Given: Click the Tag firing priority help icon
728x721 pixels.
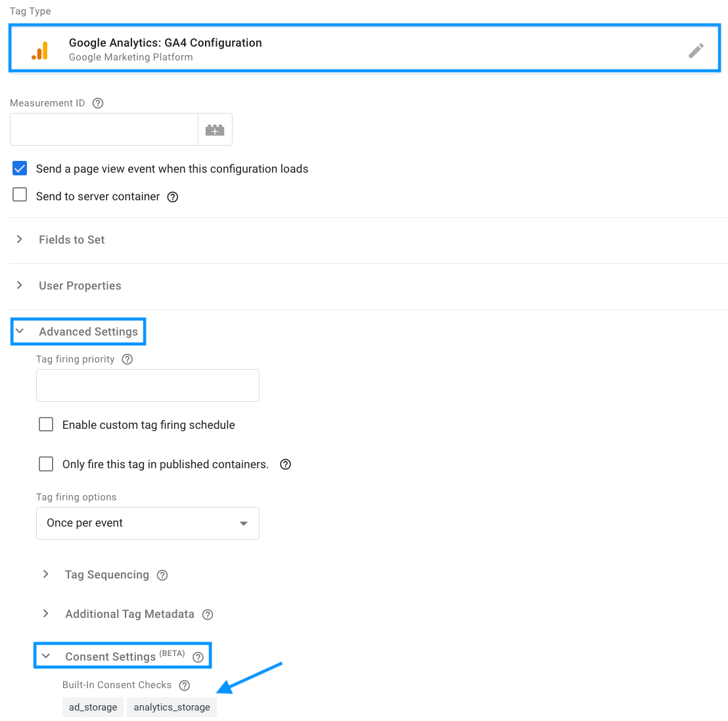Looking at the screenshot, I should point(127,359).
